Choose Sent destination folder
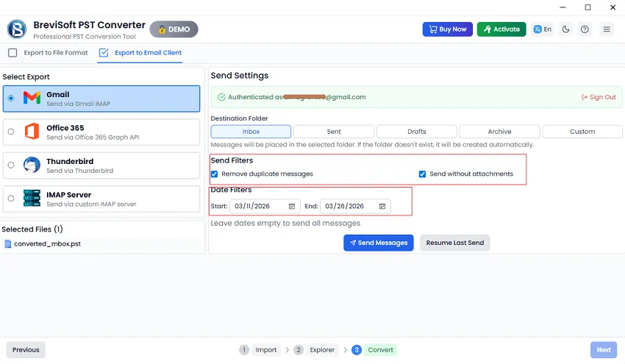The image size is (625, 364). point(334,132)
